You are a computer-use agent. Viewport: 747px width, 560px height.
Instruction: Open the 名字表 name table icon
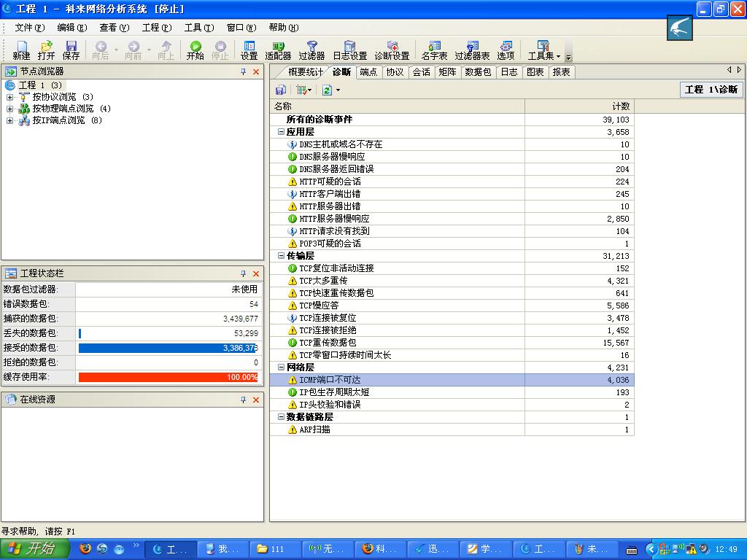pyautogui.click(x=433, y=50)
